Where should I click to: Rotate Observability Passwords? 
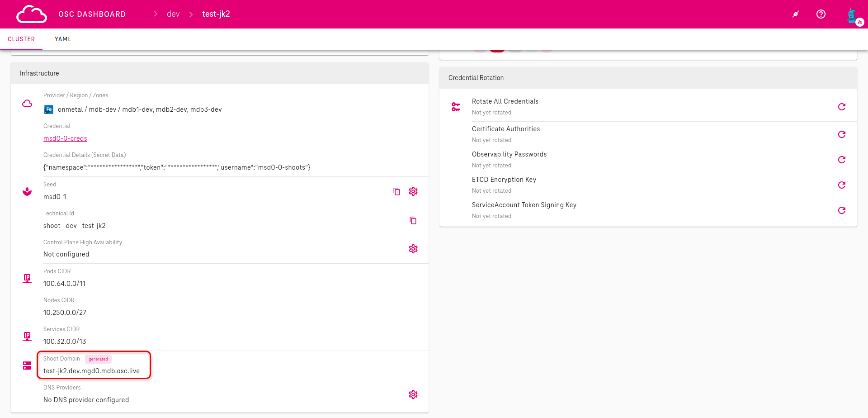[841, 160]
